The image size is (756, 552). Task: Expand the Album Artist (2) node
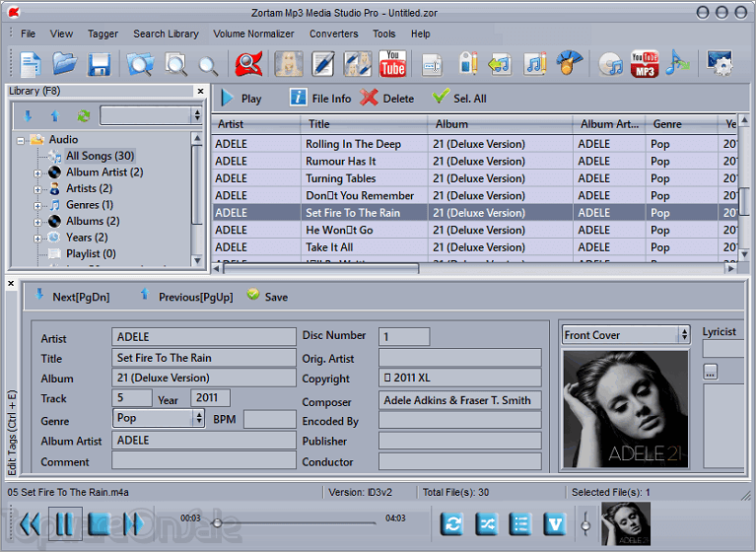pyautogui.click(x=37, y=173)
